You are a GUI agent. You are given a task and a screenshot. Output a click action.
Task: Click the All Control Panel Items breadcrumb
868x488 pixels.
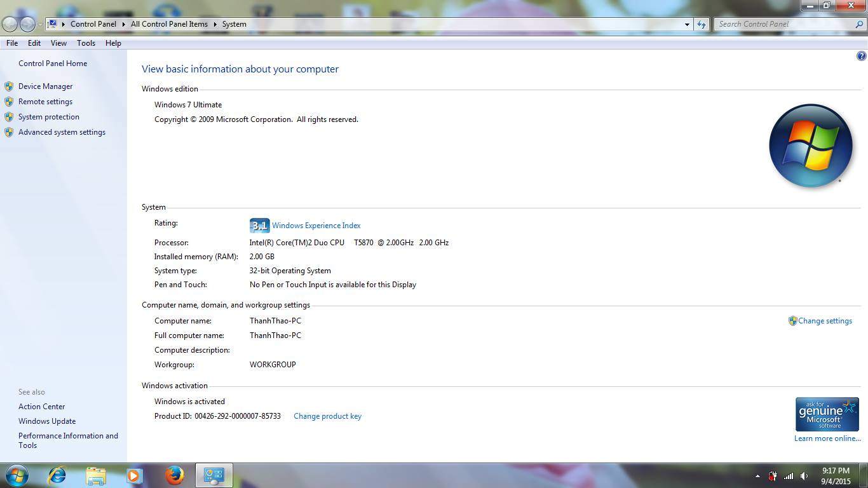tap(169, 24)
